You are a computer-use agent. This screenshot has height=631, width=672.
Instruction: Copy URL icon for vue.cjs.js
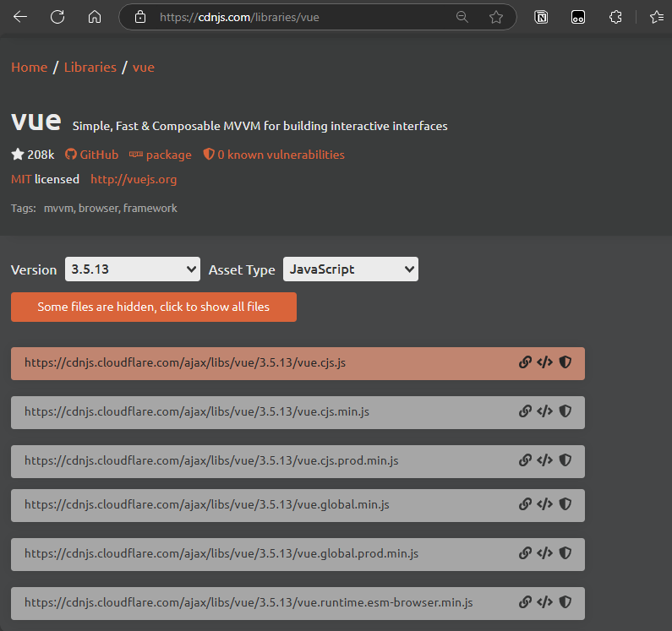pyautogui.click(x=525, y=362)
